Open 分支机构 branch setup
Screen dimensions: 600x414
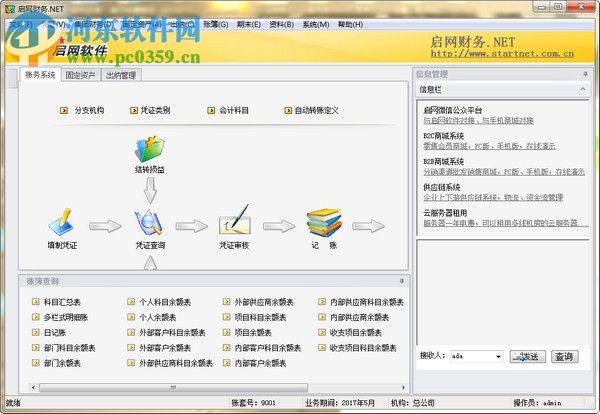click(x=82, y=111)
